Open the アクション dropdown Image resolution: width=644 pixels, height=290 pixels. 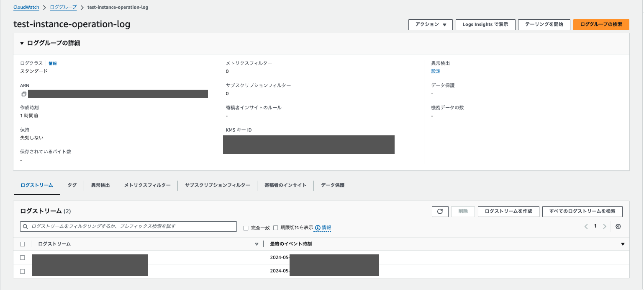(x=430, y=24)
